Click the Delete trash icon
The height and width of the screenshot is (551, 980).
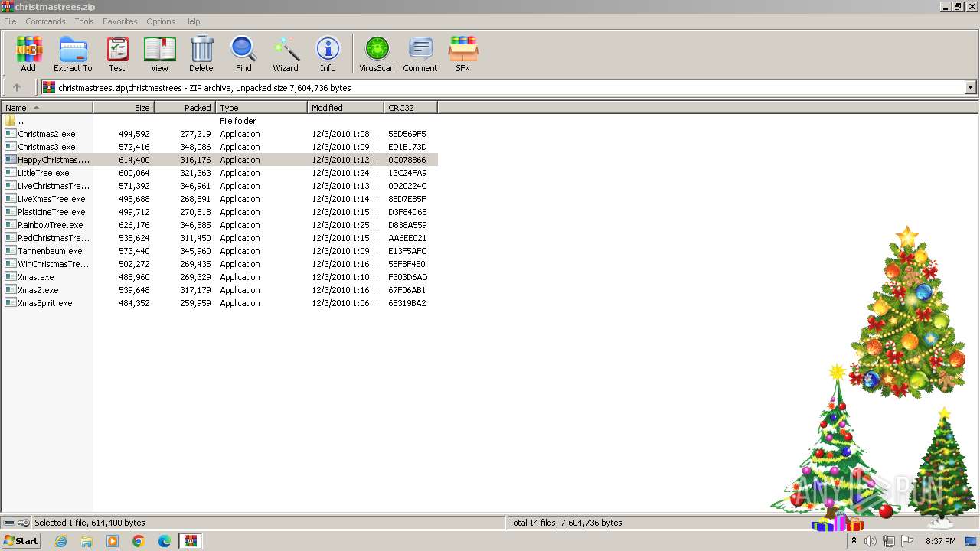pos(201,54)
